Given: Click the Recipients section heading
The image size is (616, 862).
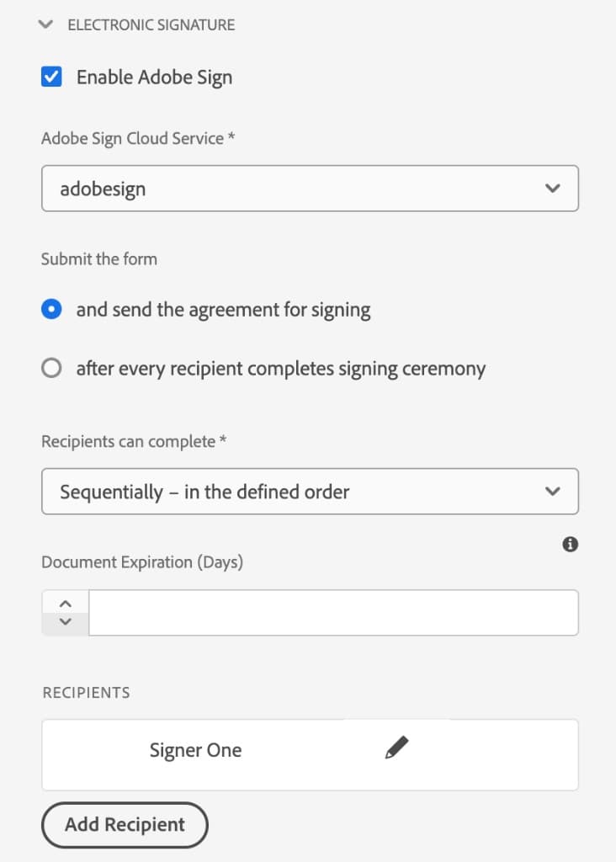Looking at the screenshot, I should coord(87,693).
